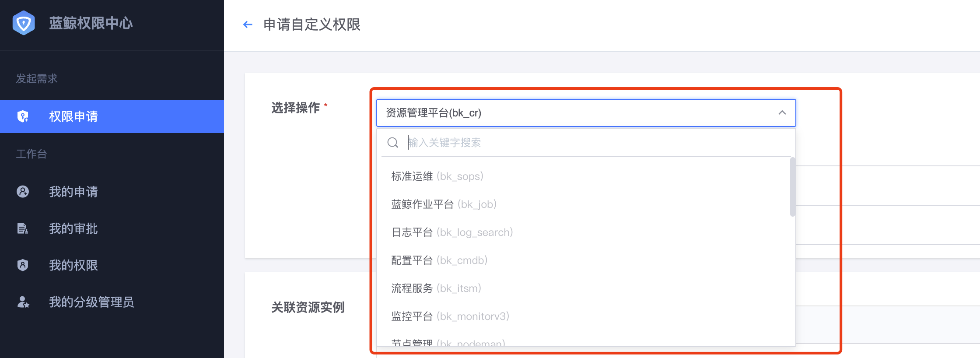Choose 配置平台 (bk_cmdb) option
Viewport: 980px width, 358px height.
pyautogui.click(x=438, y=260)
